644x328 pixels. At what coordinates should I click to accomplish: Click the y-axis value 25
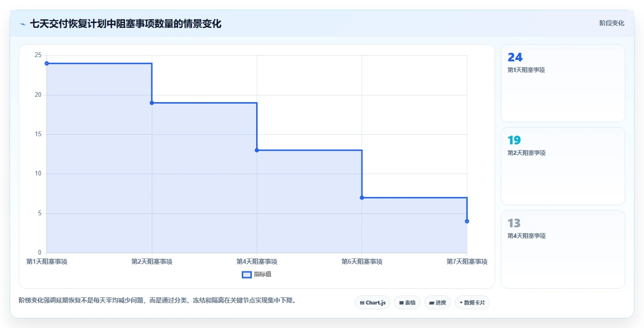[x=38, y=55]
